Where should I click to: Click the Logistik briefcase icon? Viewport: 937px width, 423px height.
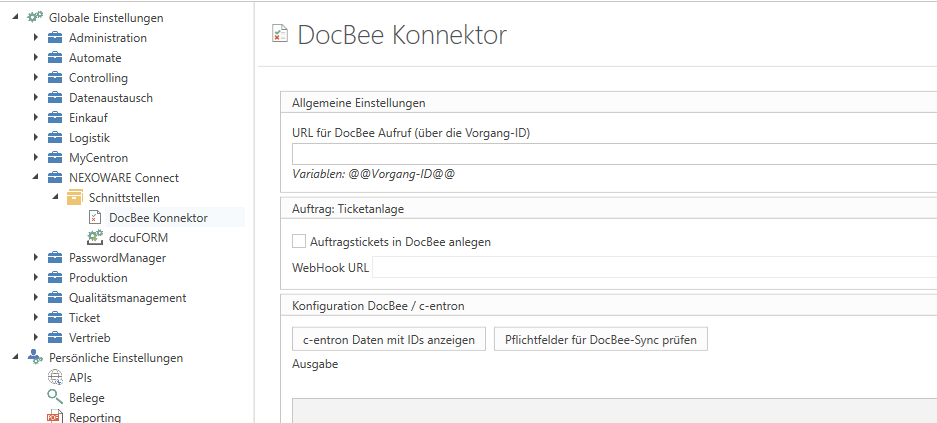[55, 138]
